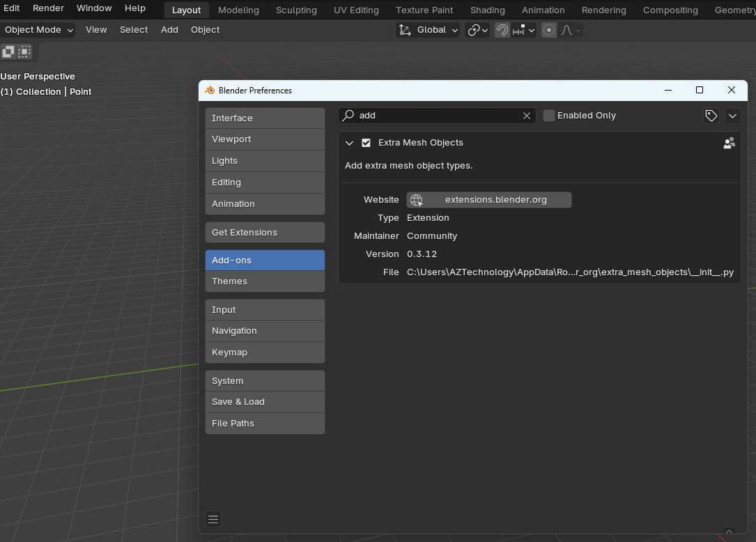This screenshot has width=756, height=542.
Task: Open the Render menu
Action: 48,8
